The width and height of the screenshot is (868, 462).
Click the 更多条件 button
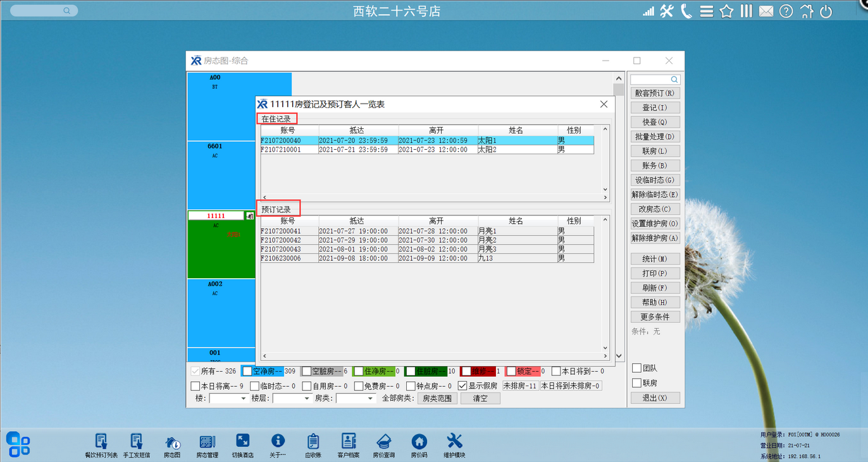(655, 317)
